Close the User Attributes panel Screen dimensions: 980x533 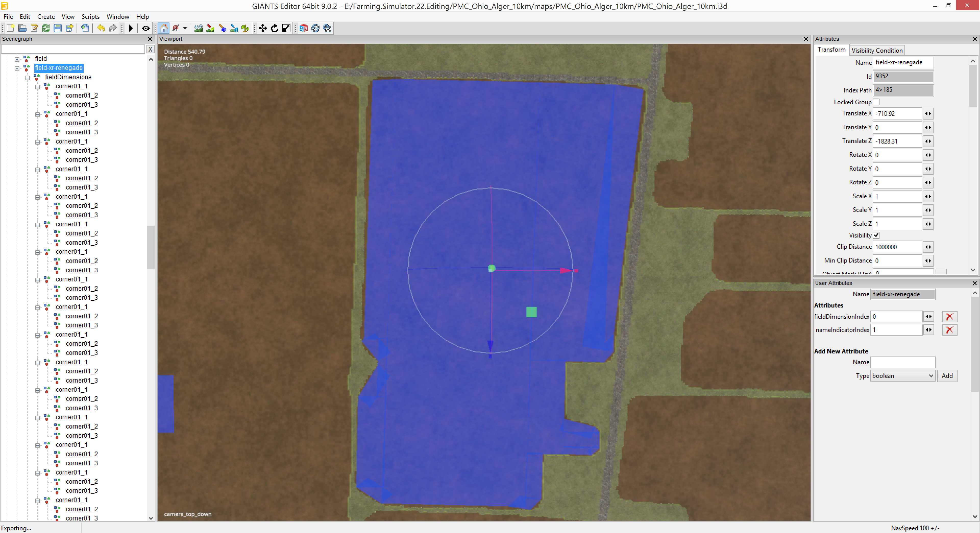[x=975, y=283]
